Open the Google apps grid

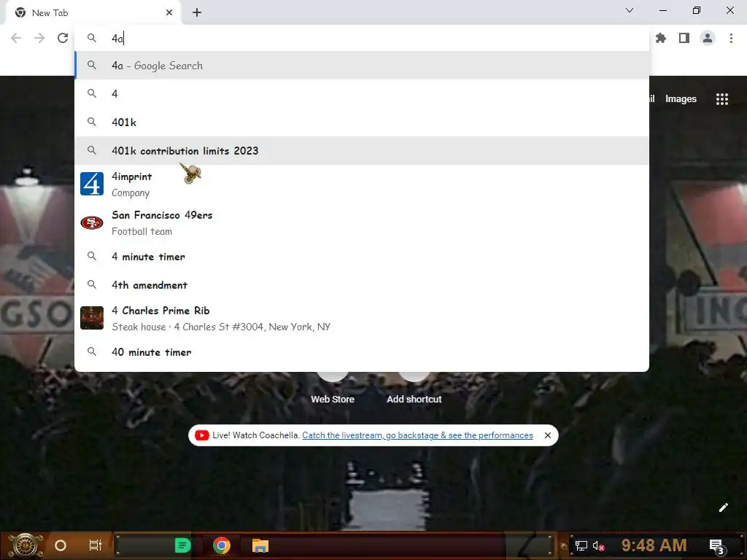tap(722, 98)
